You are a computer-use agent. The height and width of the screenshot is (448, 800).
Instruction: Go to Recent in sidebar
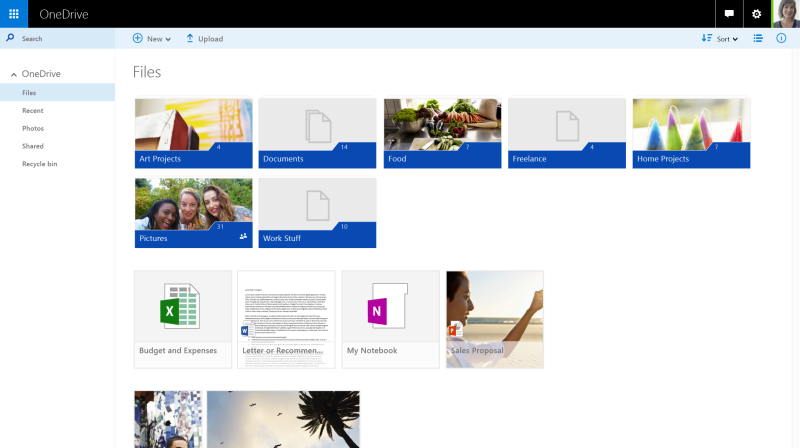pos(33,111)
